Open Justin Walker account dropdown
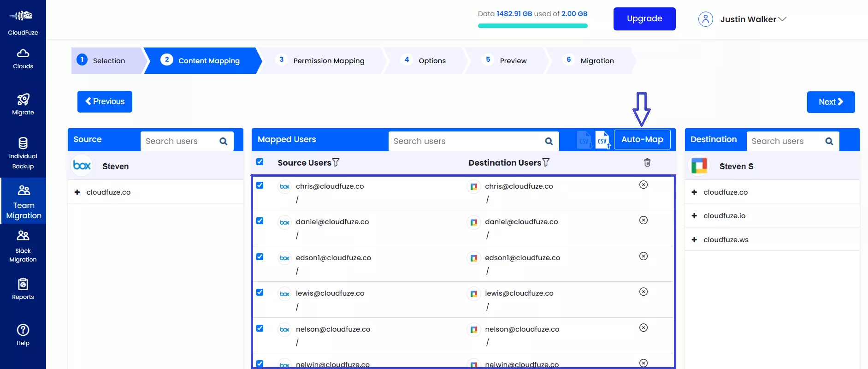Screen dimensions: 868x369 pos(753,19)
